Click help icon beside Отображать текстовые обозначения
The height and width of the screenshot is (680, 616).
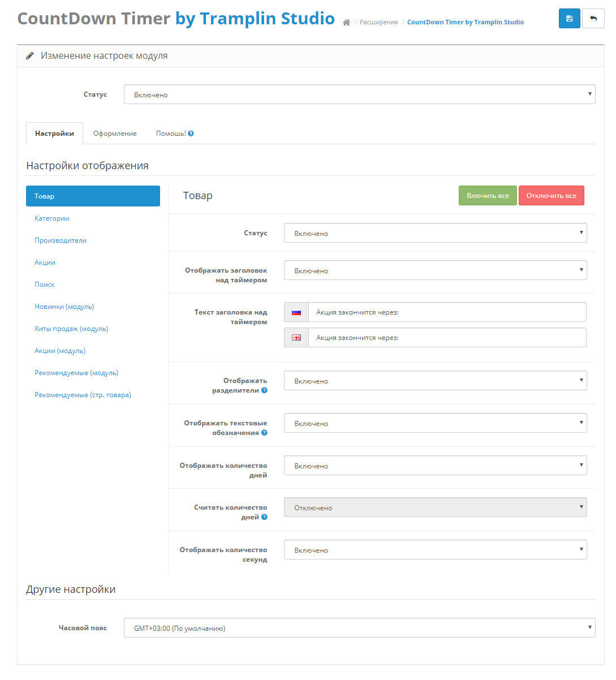point(264,433)
